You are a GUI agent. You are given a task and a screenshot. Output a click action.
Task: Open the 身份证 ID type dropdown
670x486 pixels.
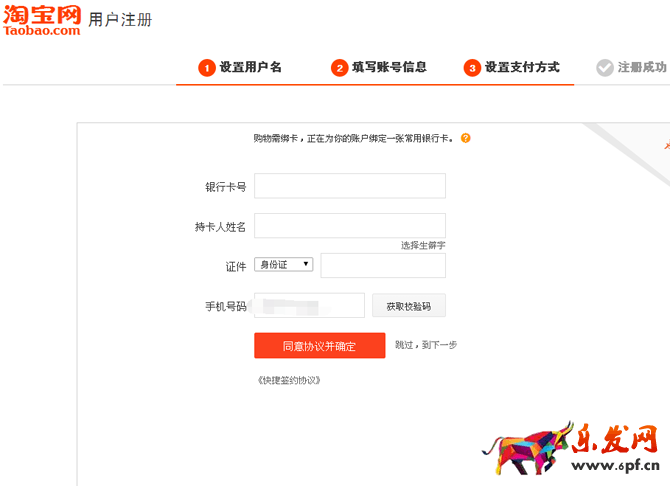pyautogui.click(x=284, y=264)
